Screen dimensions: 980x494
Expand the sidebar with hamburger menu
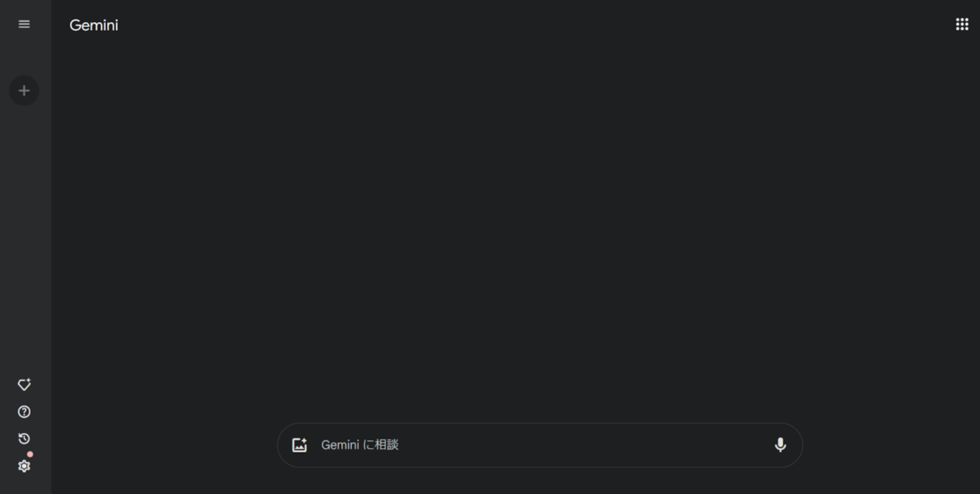click(24, 24)
